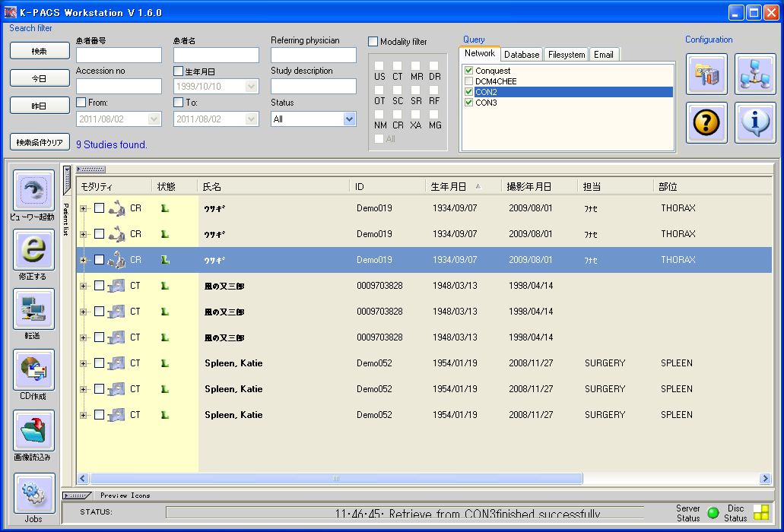Open the network configuration icon

tap(755, 74)
